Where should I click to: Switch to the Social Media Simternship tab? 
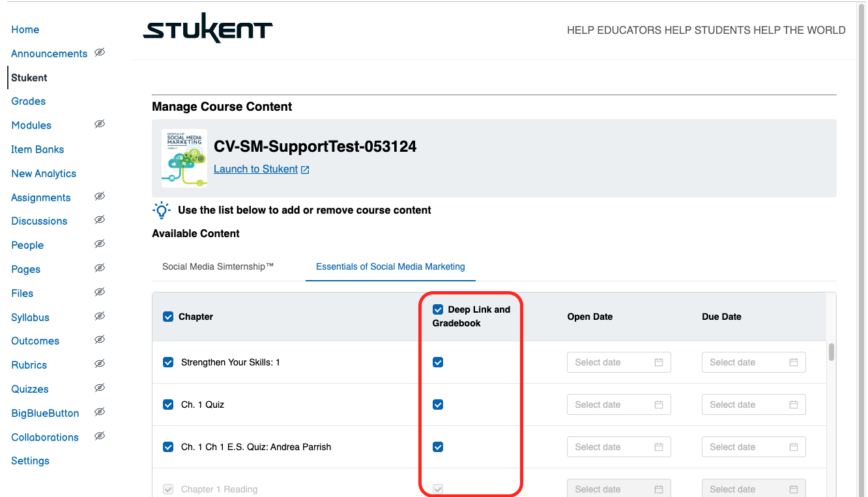click(x=218, y=266)
